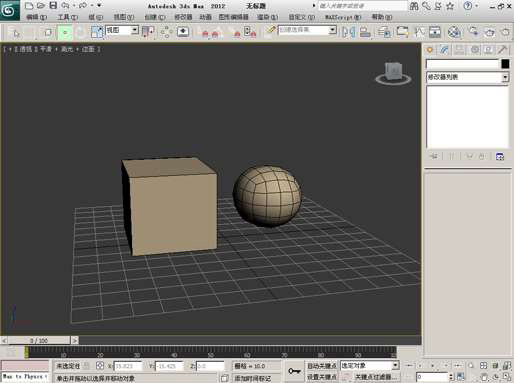Open the MAXScript(M) menu

pyautogui.click(x=343, y=17)
